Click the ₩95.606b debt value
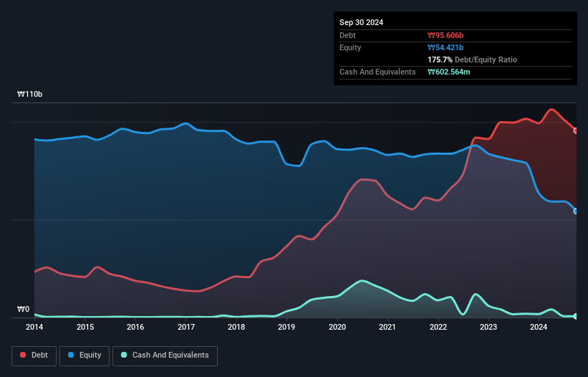Image resolution: width=588 pixels, height=377 pixels. 445,35
